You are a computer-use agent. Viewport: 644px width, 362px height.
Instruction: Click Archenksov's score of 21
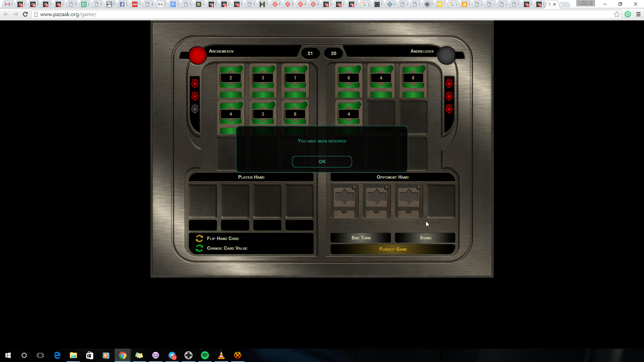[310, 53]
